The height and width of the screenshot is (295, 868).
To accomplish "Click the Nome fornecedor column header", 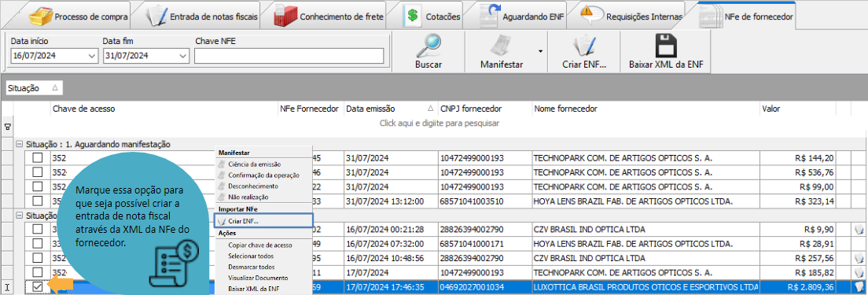I will pyautogui.click(x=645, y=109).
